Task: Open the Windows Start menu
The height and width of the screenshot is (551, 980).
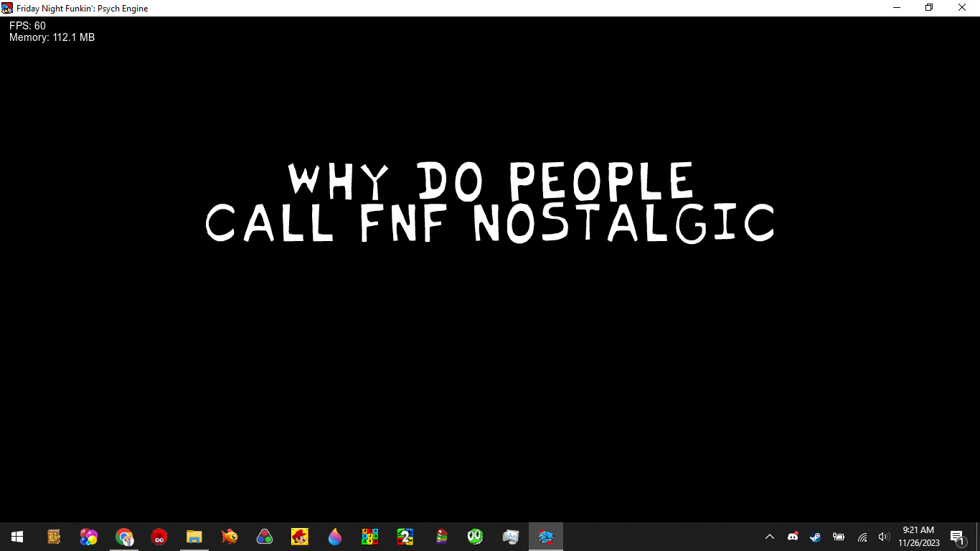Action: coord(17,537)
